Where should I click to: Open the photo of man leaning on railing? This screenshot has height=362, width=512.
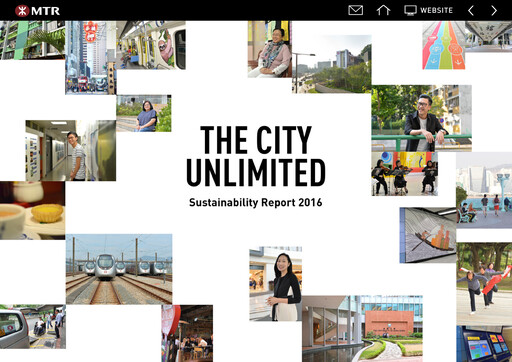point(421,118)
